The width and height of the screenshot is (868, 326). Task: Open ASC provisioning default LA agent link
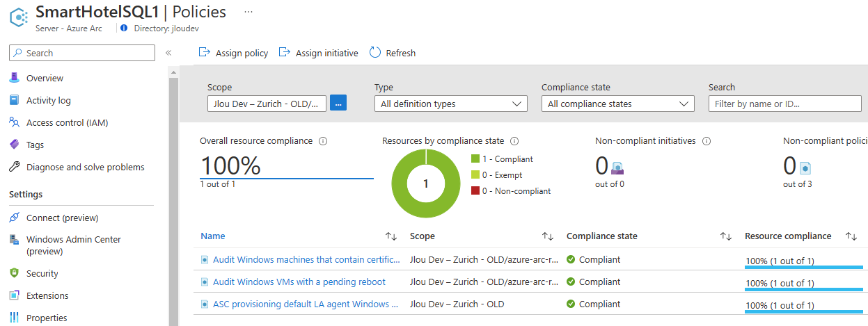coord(306,304)
